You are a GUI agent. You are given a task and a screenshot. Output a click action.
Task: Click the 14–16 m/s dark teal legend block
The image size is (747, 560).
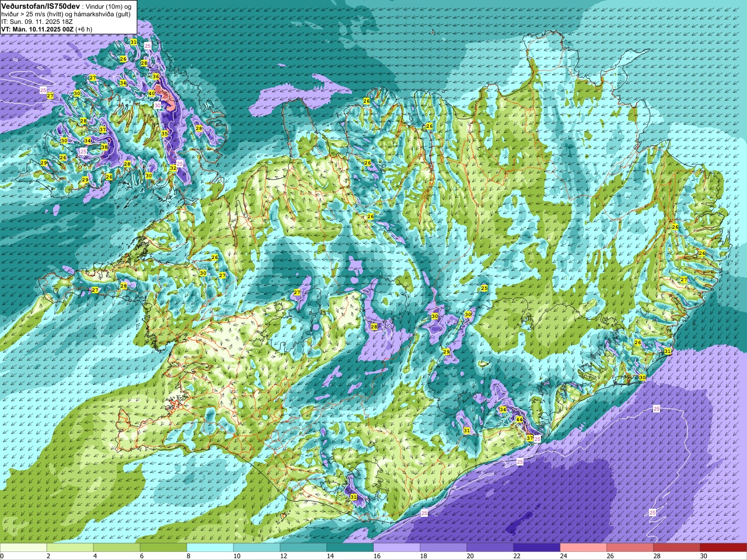pyautogui.click(x=350, y=548)
